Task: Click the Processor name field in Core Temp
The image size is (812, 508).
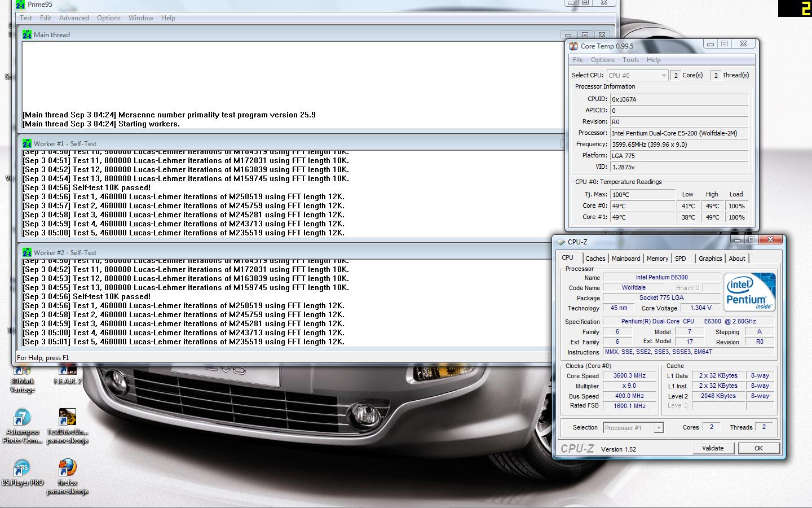Action: click(x=679, y=133)
